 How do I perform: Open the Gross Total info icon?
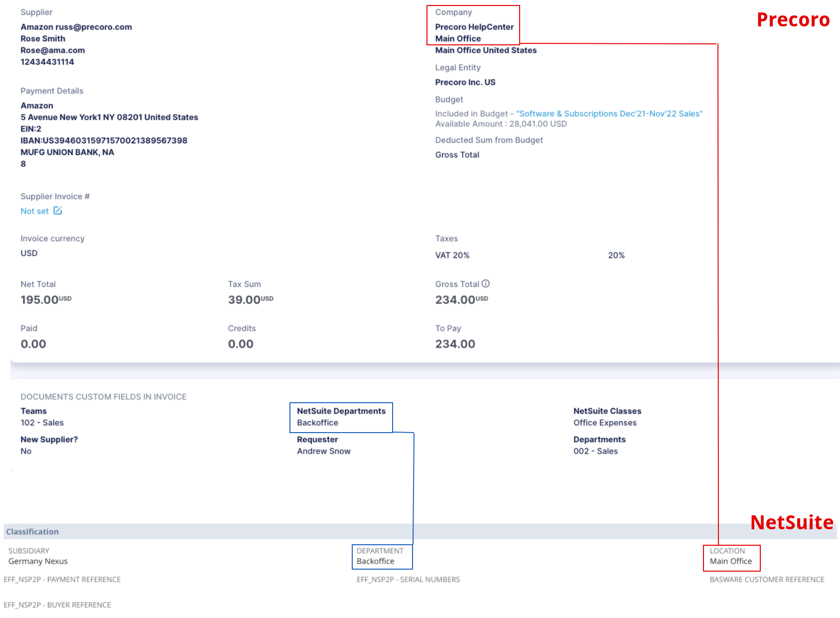click(x=486, y=284)
